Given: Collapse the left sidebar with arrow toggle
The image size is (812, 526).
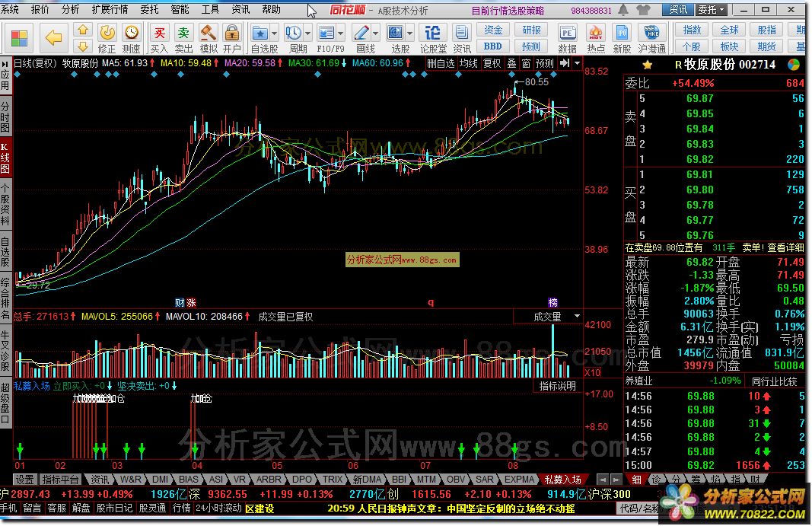Looking at the screenshot, I should 5,65.
